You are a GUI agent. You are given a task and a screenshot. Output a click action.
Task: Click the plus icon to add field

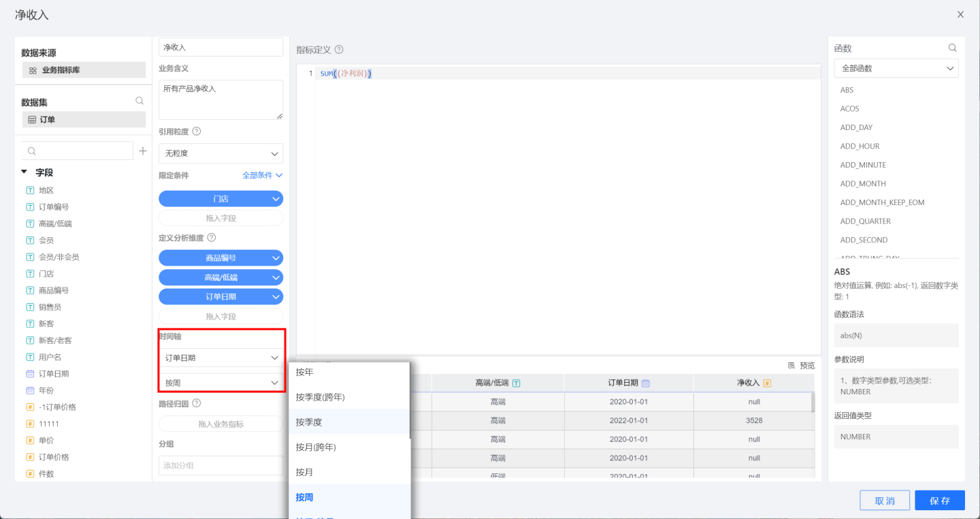pos(142,151)
